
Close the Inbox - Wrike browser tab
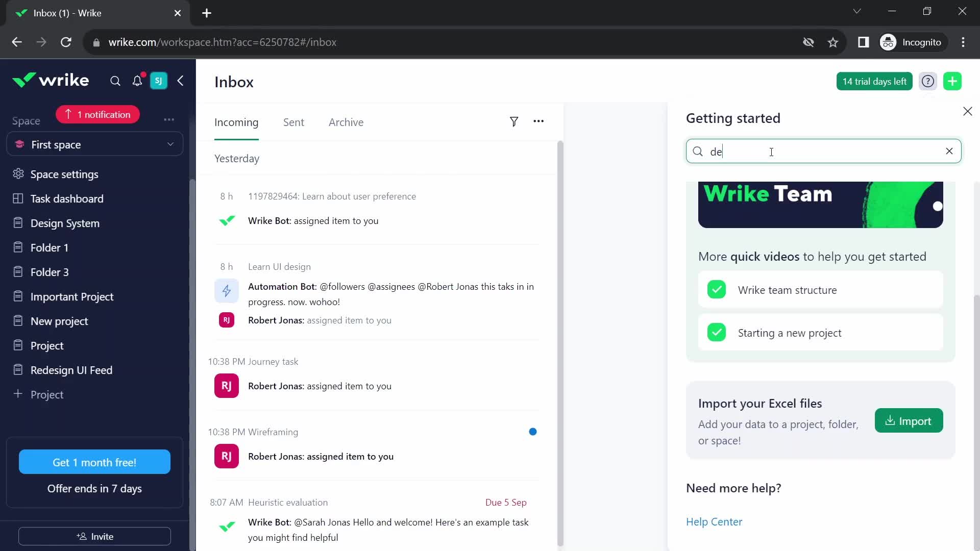click(x=178, y=13)
